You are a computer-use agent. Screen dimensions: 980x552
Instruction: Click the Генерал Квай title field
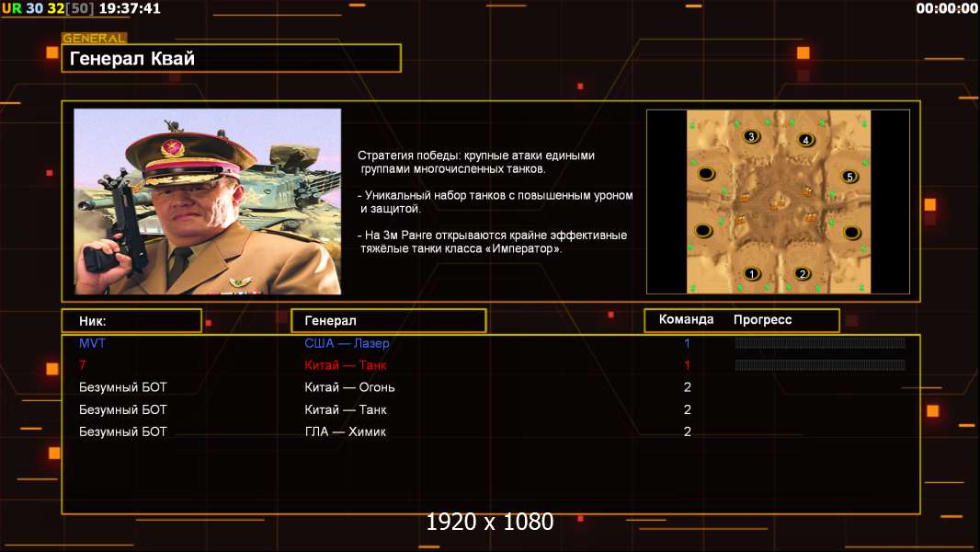232,58
